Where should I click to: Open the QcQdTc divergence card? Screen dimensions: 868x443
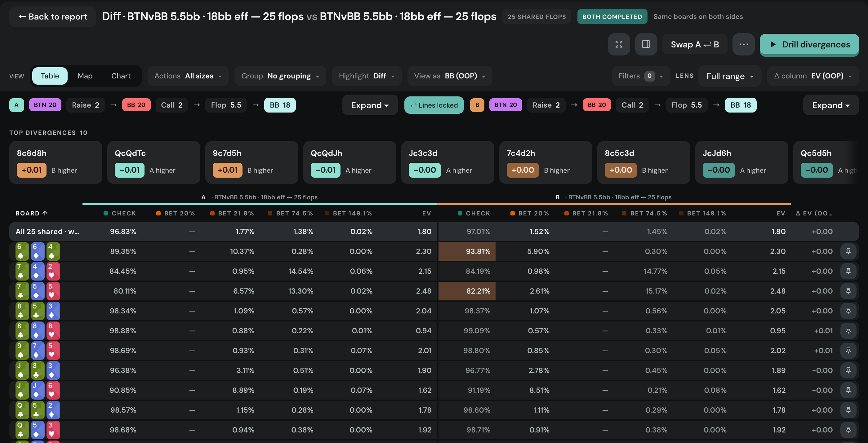(154, 162)
